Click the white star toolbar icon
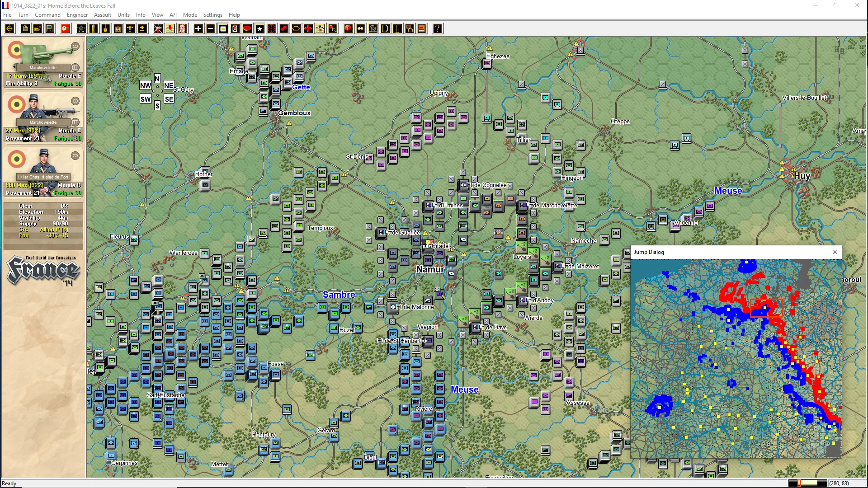The image size is (868, 488). (x=259, y=29)
